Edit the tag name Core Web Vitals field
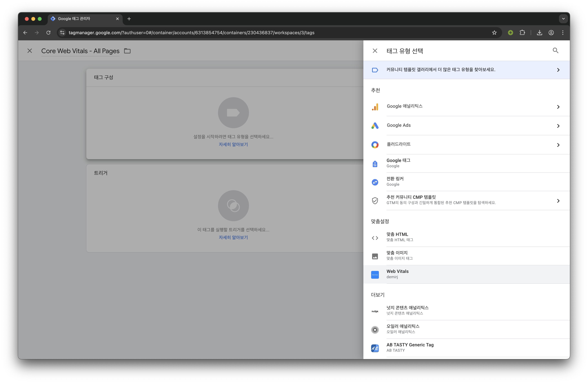 click(x=80, y=51)
